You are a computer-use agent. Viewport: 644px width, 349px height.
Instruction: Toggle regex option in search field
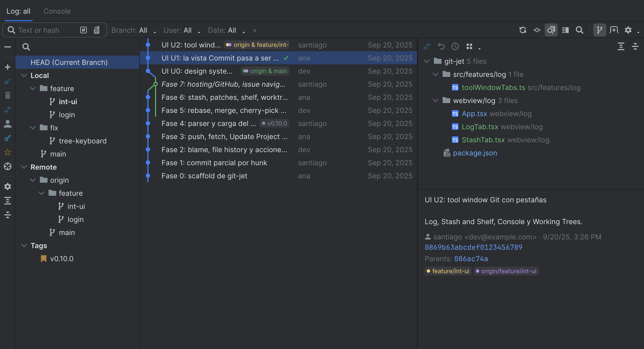(x=84, y=30)
